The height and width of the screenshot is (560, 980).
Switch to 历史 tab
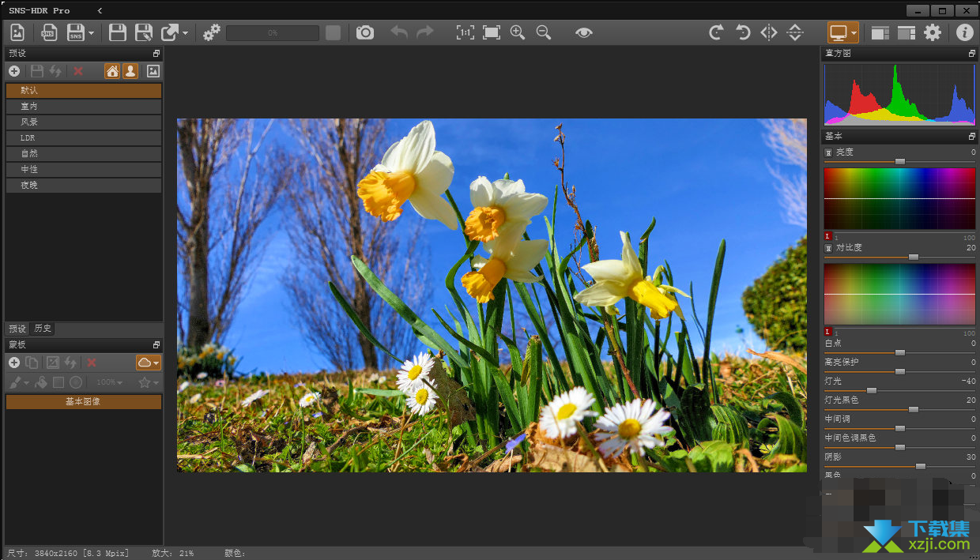(43, 329)
